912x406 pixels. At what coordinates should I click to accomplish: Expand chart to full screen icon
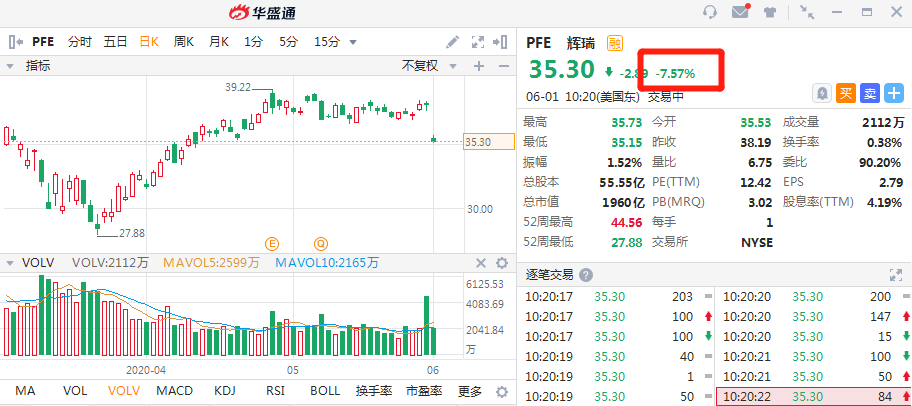[478, 42]
